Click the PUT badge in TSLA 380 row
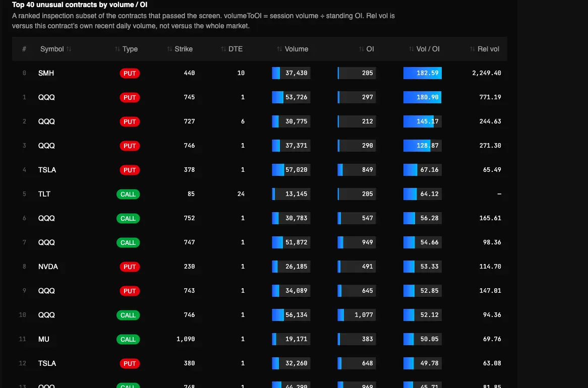The image size is (588, 388). pyautogui.click(x=130, y=363)
